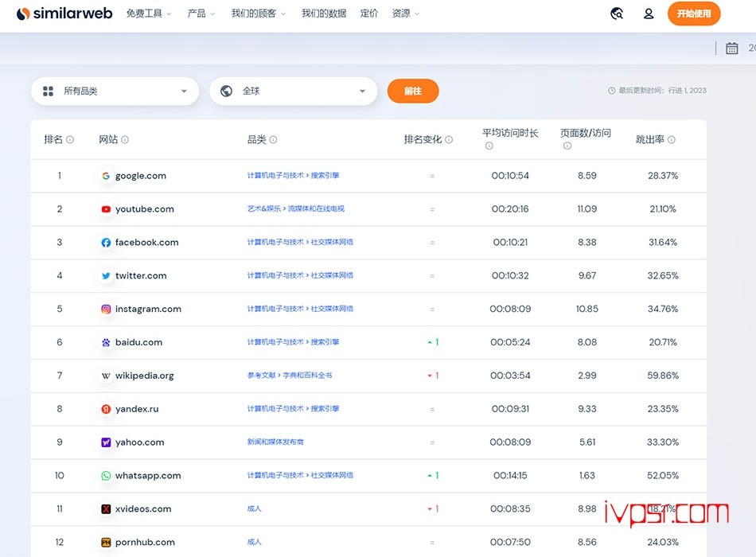Open google.com's category link
The height and width of the screenshot is (557, 756).
pos(293,176)
